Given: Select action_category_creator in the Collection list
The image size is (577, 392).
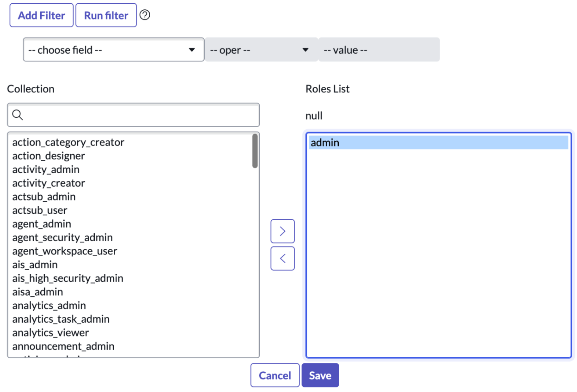Looking at the screenshot, I should [68, 142].
